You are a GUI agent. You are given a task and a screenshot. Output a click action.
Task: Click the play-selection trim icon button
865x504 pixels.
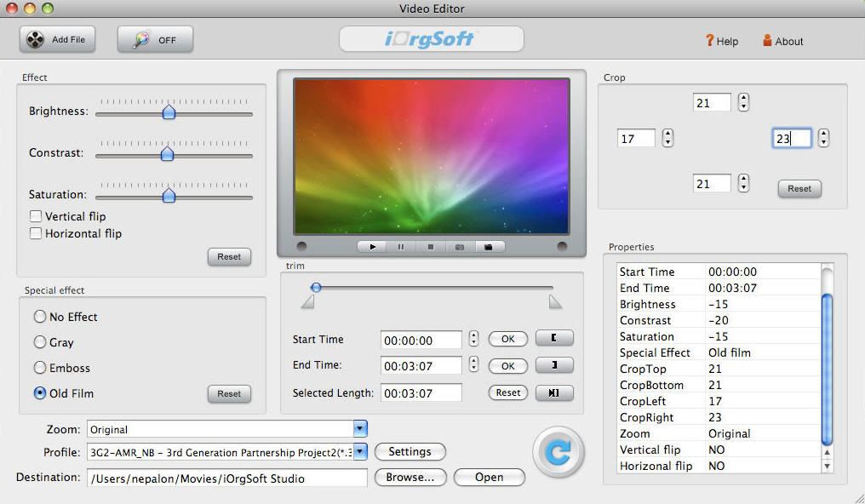(x=554, y=392)
